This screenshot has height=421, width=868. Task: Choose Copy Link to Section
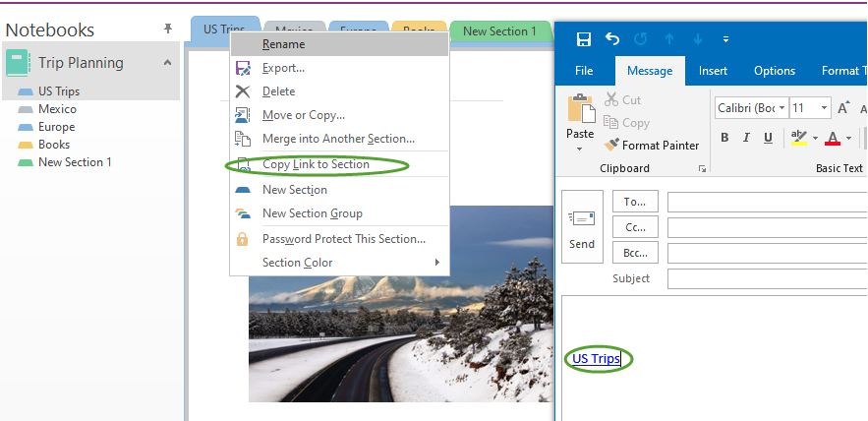tap(339, 164)
